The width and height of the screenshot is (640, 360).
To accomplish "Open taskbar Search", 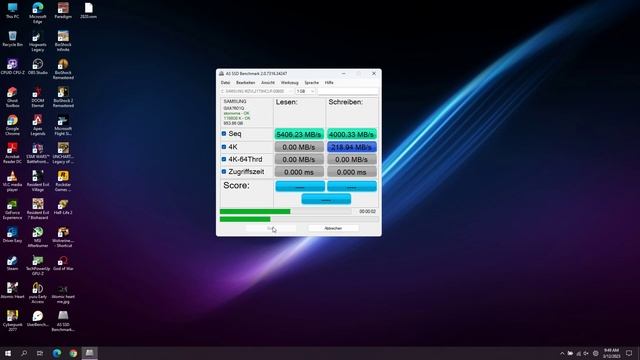I will pos(24,353).
